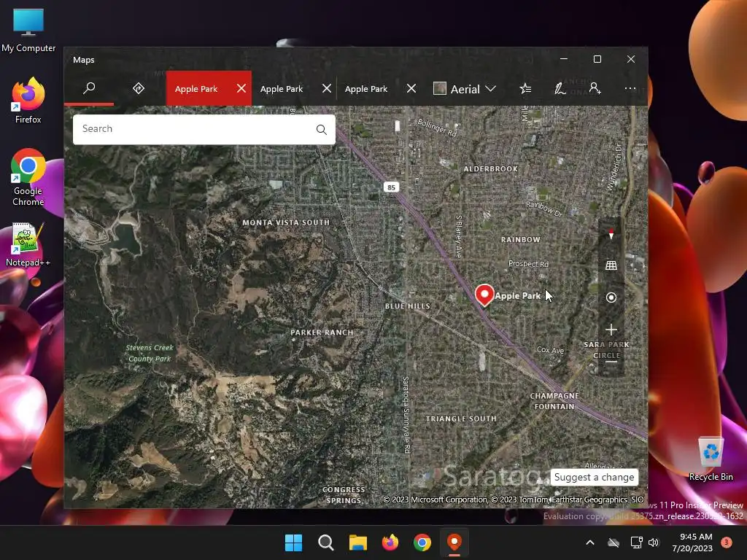The height and width of the screenshot is (560, 747).
Task: Select the Notepad++ desktop shortcut
Action: 28,245
